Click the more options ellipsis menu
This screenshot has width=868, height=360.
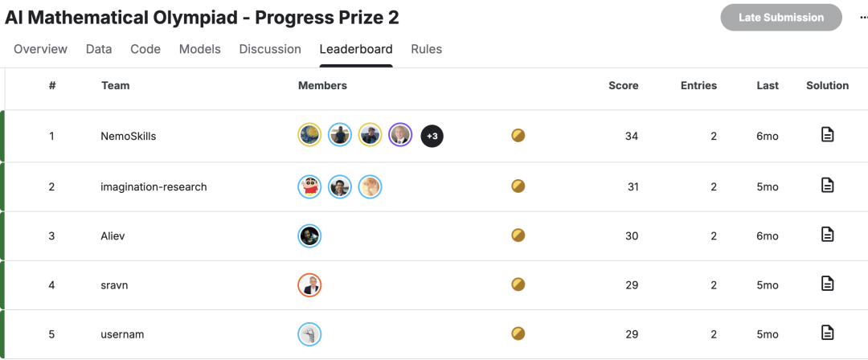click(x=863, y=18)
